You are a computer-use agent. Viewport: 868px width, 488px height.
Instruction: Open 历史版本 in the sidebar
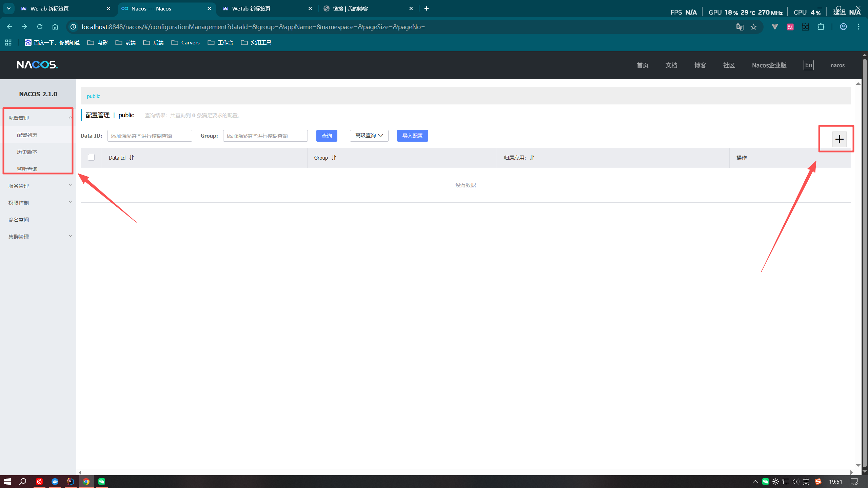coord(27,152)
